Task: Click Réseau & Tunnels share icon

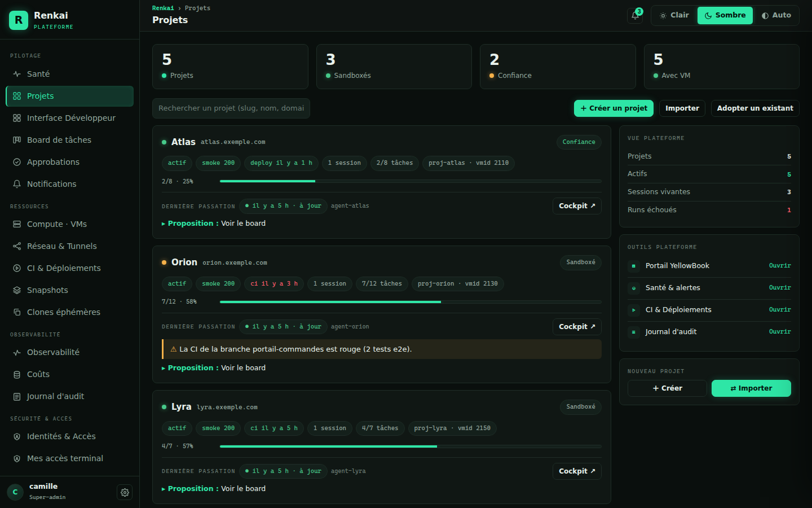Action: [17, 246]
